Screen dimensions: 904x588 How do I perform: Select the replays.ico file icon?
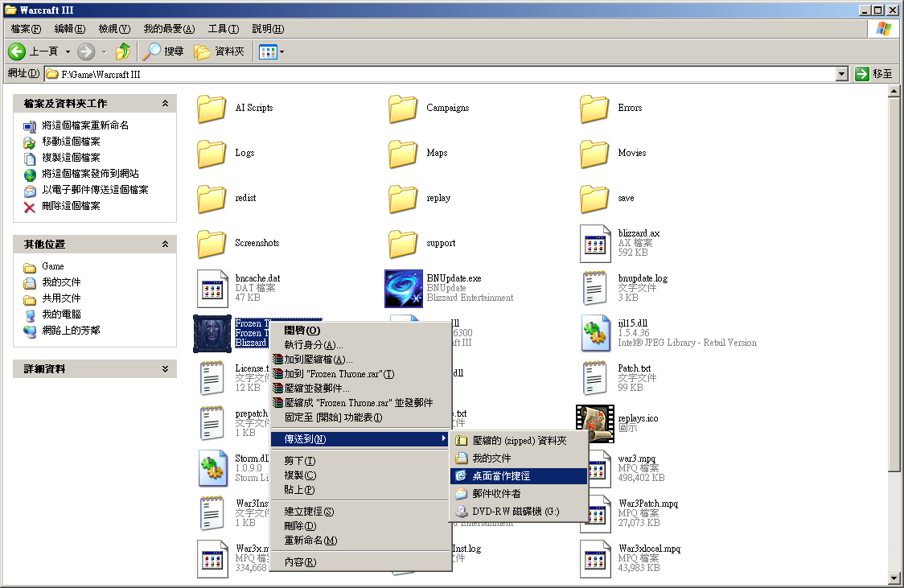pos(595,423)
